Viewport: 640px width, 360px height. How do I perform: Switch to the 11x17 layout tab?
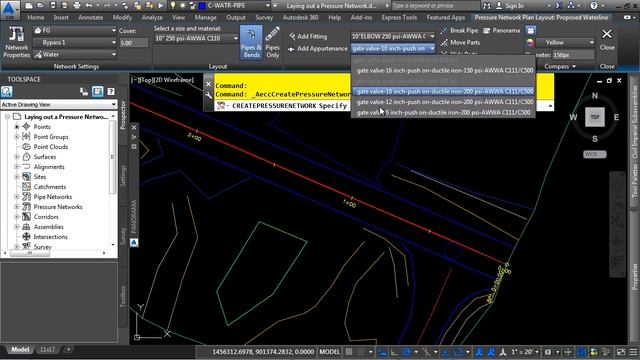(47, 350)
